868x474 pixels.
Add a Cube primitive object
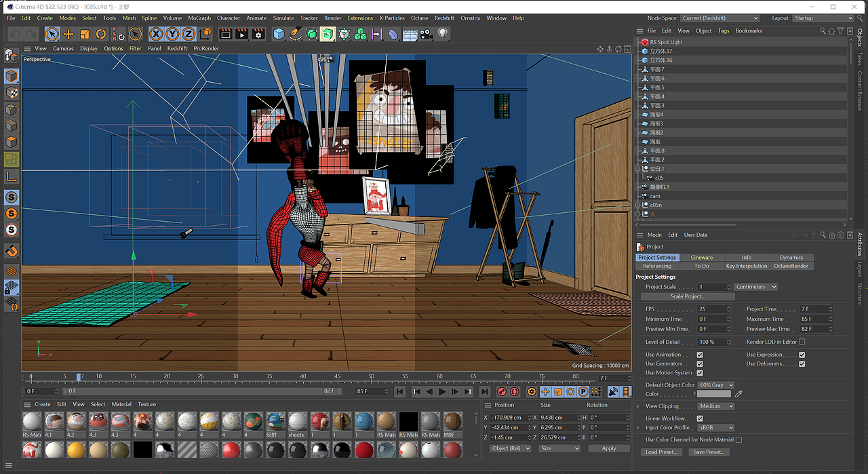[x=279, y=34]
